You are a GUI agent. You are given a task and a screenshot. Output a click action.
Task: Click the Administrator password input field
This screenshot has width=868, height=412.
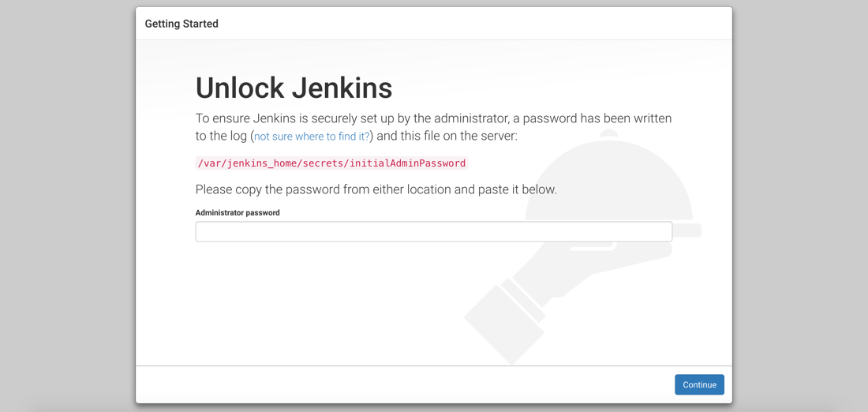coord(433,231)
